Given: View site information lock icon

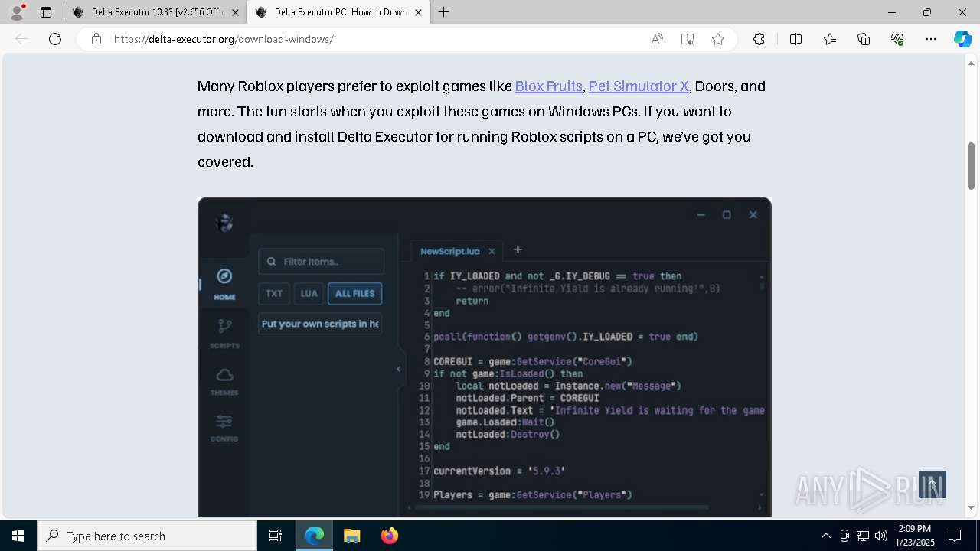Looking at the screenshot, I should [96, 39].
